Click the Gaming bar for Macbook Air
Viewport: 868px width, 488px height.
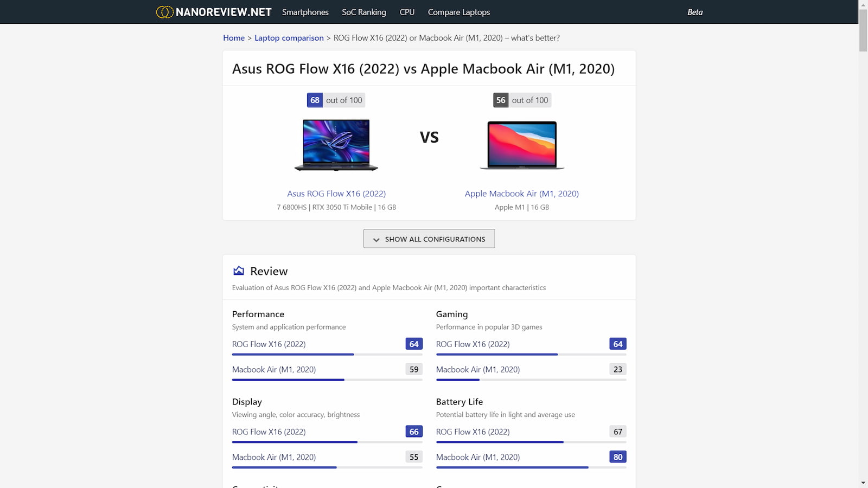click(x=531, y=380)
